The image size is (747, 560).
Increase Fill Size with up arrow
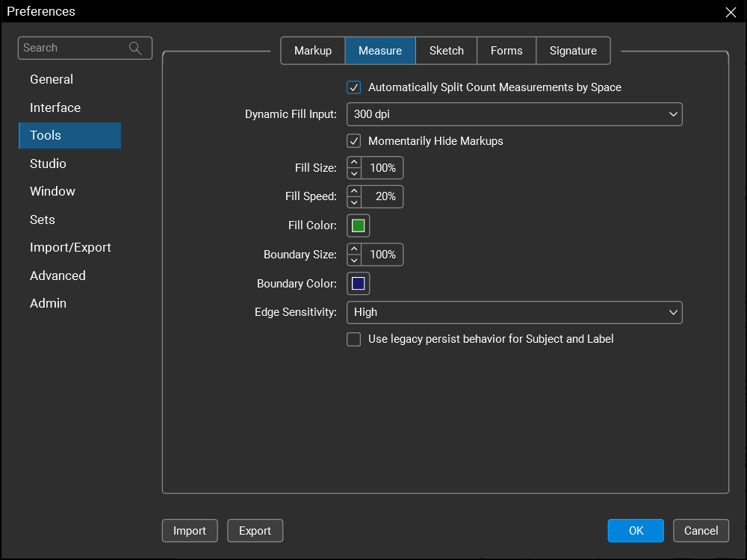point(354,163)
